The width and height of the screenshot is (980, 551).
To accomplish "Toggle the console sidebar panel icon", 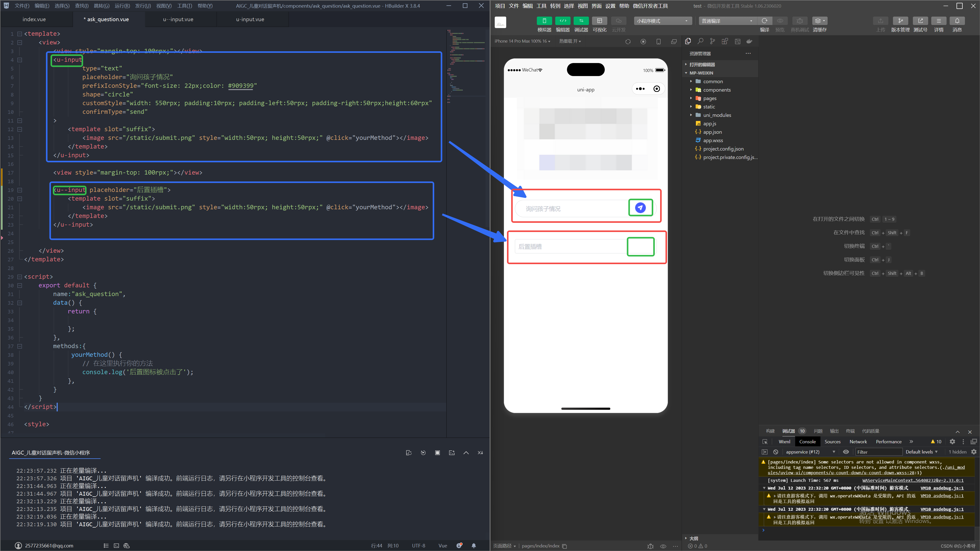I will tap(765, 452).
